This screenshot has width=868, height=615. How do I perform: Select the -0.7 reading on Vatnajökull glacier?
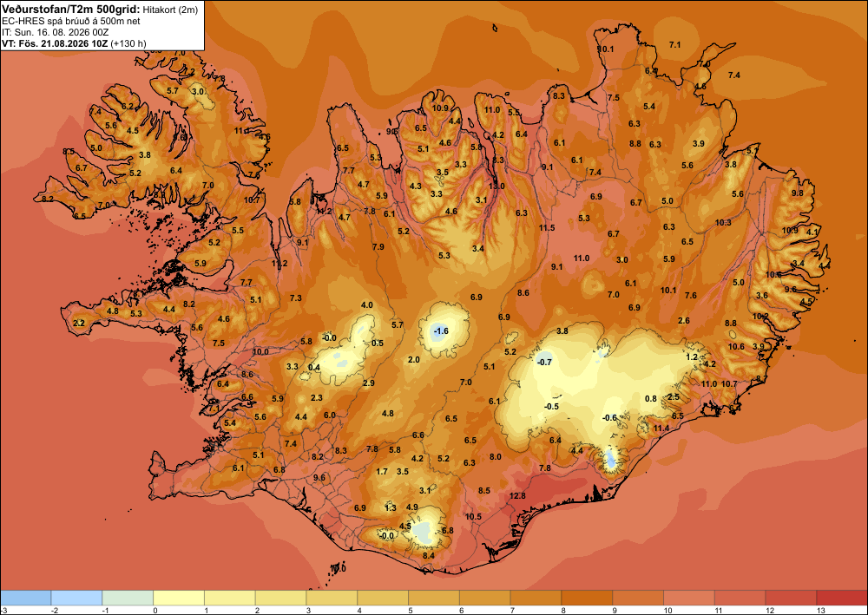[545, 363]
